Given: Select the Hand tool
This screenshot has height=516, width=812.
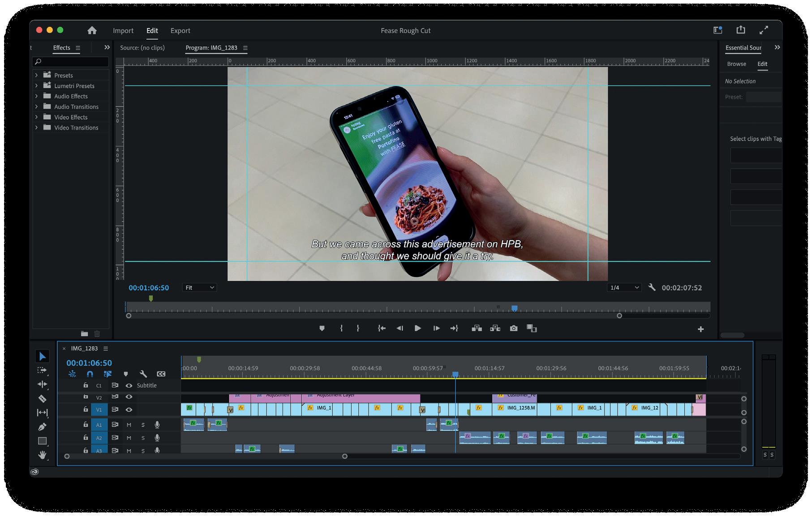Looking at the screenshot, I should click(42, 455).
